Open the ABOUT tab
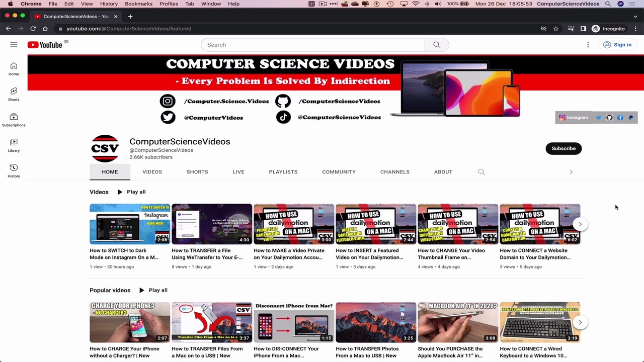The image size is (644, 362). (443, 172)
